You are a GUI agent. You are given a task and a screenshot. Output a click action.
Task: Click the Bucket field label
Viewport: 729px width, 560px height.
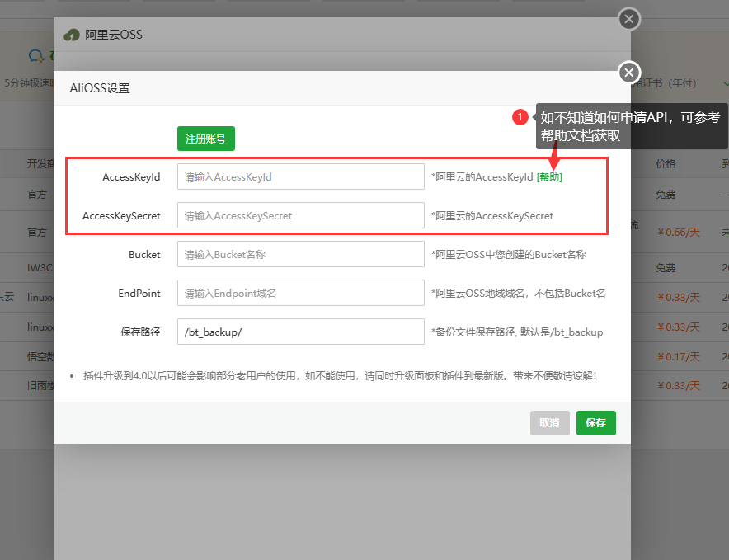pyautogui.click(x=144, y=254)
